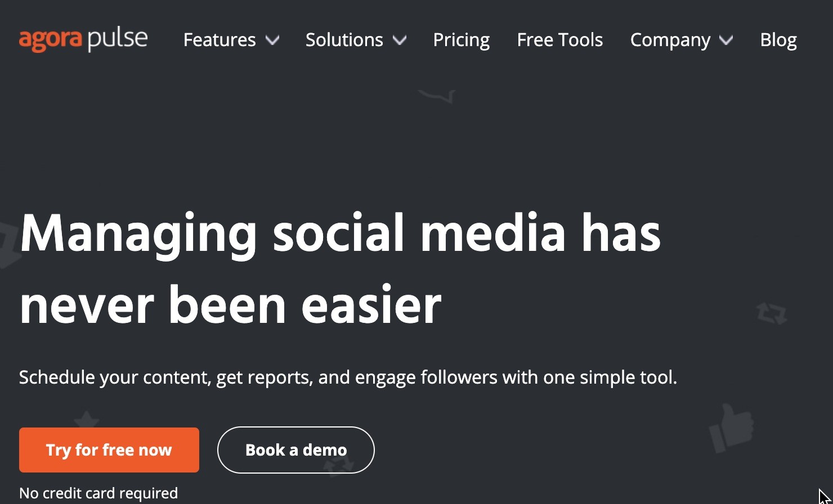Click the faint bird shape below navigation
The width and height of the screenshot is (833, 504).
click(x=438, y=97)
